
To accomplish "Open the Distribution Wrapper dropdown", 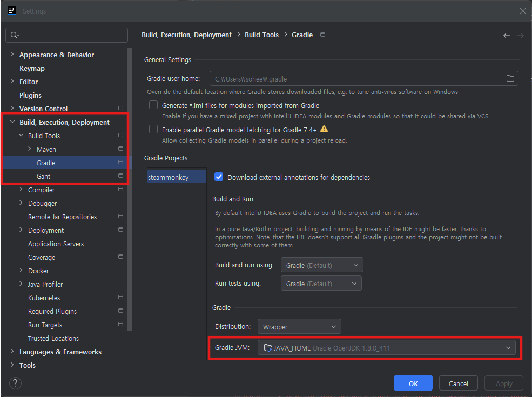I will pyautogui.click(x=299, y=326).
